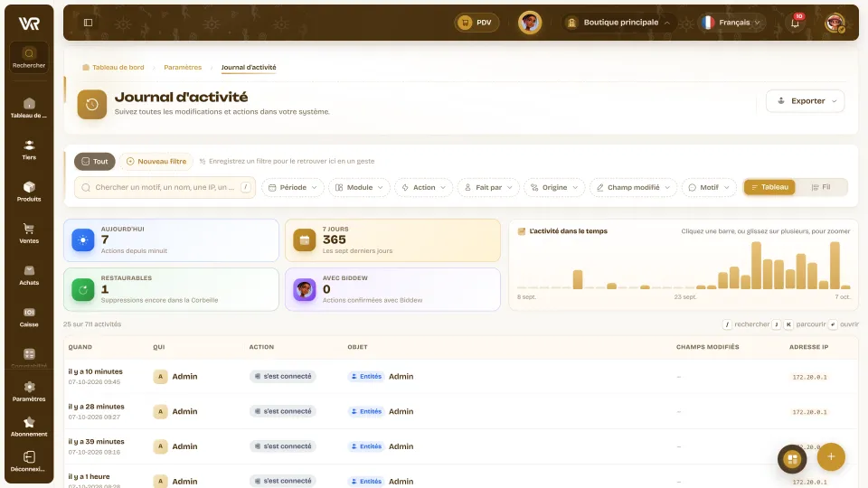Image resolution: width=868 pixels, height=488 pixels.
Task: Click the tallest bar near 7 oct. in chart
Action: click(x=835, y=265)
